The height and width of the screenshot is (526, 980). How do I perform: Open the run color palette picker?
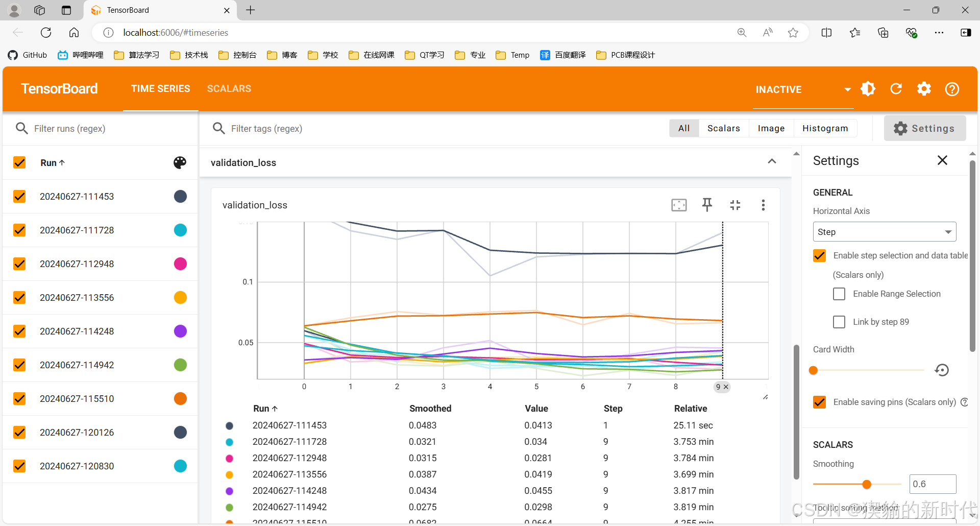(180, 162)
